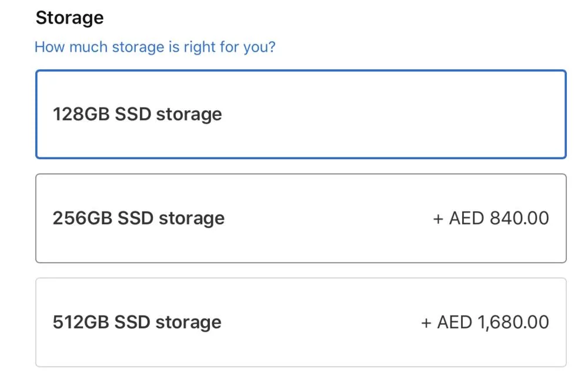Open the "How much storage is right for you?" link
The width and height of the screenshot is (588, 376).
tap(155, 47)
